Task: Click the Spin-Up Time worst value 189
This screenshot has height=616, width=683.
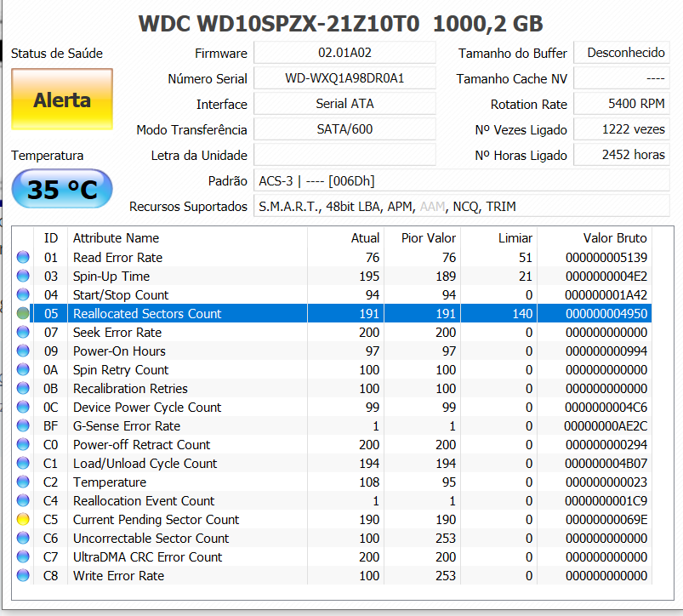Action: coord(446,277)
